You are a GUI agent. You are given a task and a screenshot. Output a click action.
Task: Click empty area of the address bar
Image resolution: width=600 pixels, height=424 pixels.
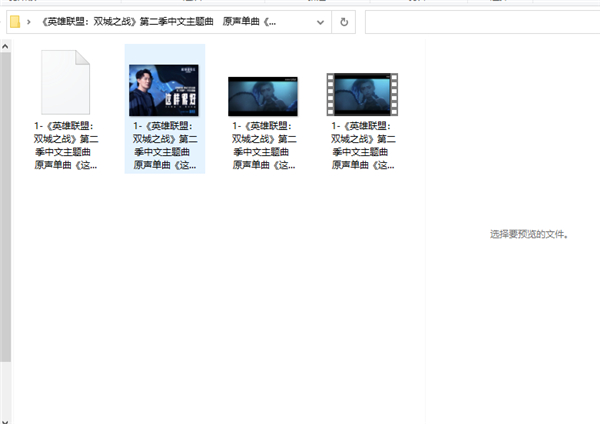click(x=298, y=22)
